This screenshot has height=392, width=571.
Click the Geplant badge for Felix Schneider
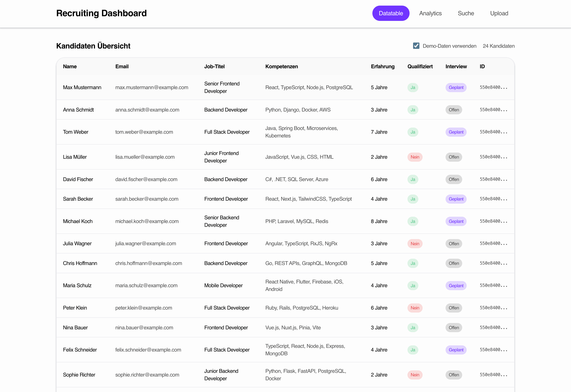click(x=456, y=350)
